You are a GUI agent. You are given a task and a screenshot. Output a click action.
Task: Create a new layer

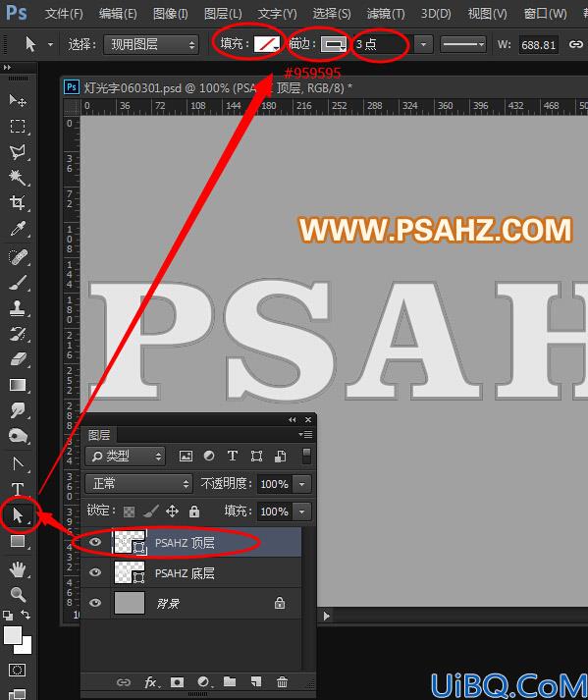(256, 681)
